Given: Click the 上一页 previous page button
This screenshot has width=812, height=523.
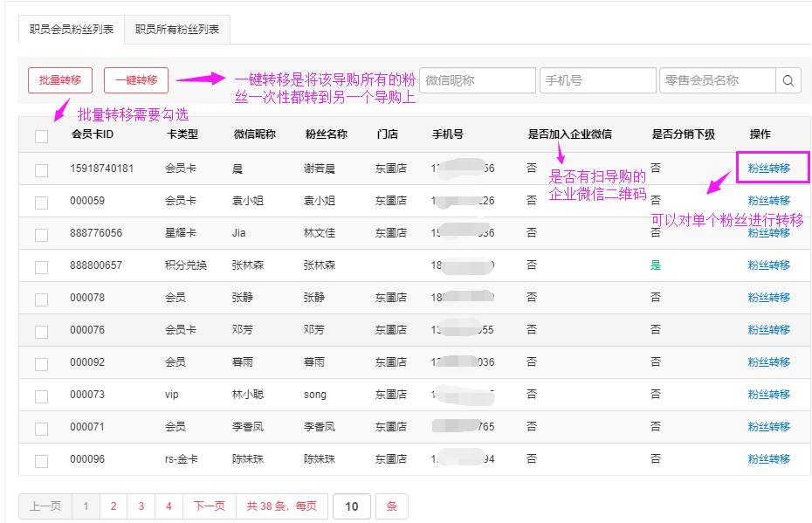Looking at the screenshot, I should (x=45, y=506).
